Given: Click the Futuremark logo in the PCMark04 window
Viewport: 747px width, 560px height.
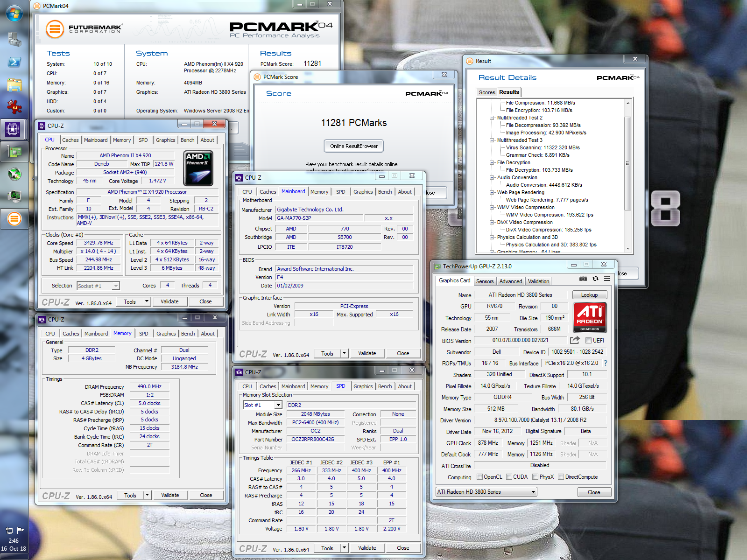Looking at the screenshot, I should point(85,29).
